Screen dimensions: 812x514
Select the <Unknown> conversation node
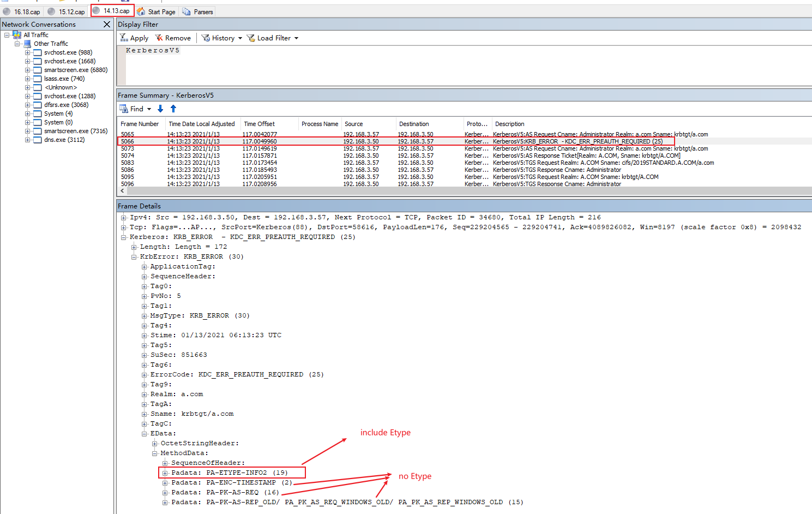(x=61, y=87)
